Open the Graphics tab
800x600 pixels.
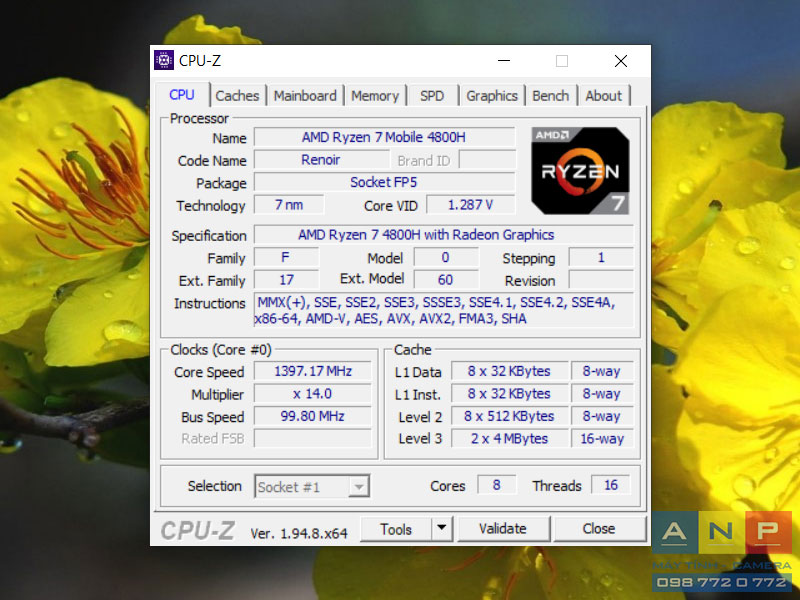click(492, 95)
